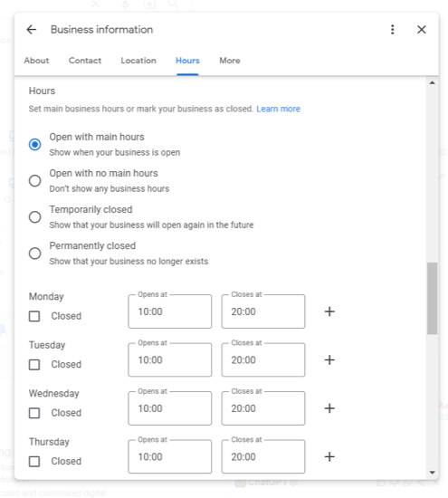Select the Temporarily closed radio option
Screen dimensions: 448x498
pyautogui.click(x=35, y=217)
